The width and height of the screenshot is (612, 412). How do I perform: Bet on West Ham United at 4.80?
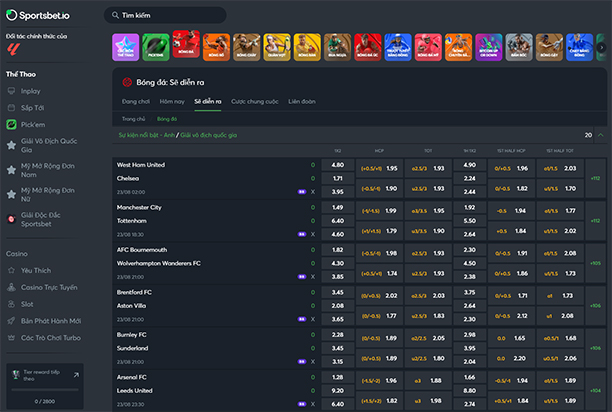tap(338, 165)
